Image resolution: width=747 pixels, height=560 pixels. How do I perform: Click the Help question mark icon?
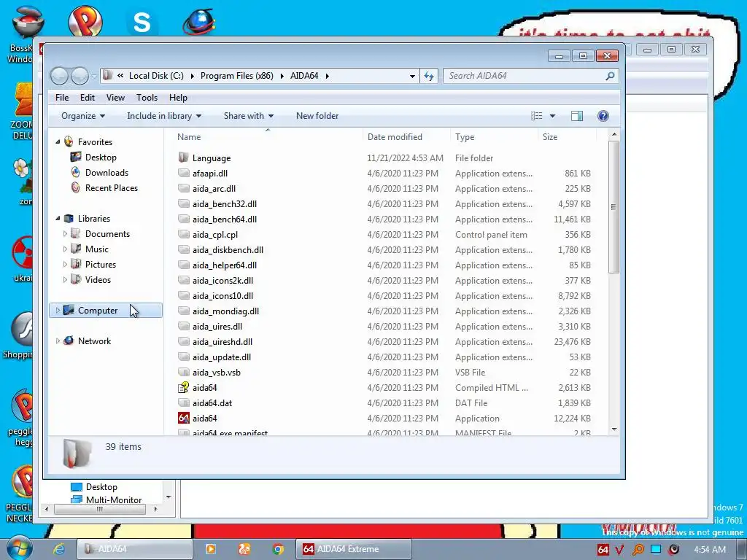(603, 116)
